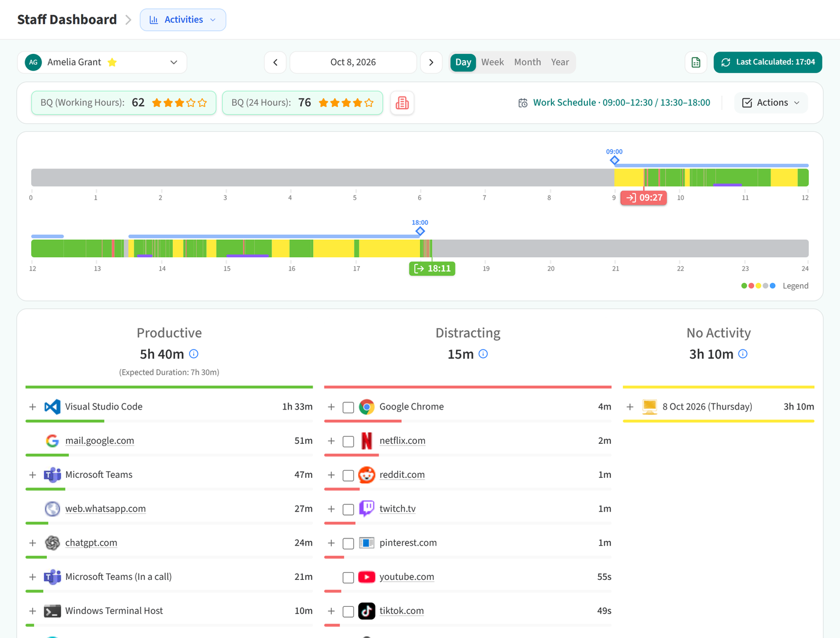This screenshot has height=638, width=840.
Task: Click the YouTube icon in Distracting list
Action: [367, 577]
